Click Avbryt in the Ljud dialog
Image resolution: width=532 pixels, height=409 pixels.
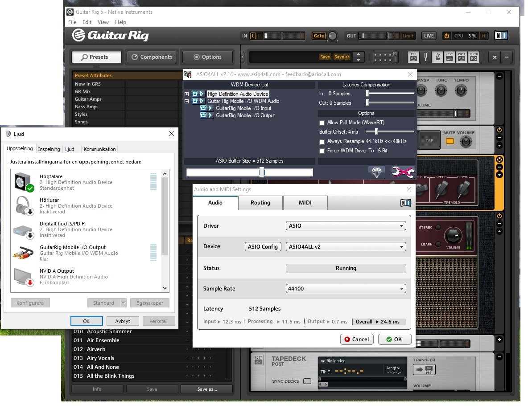123,321
